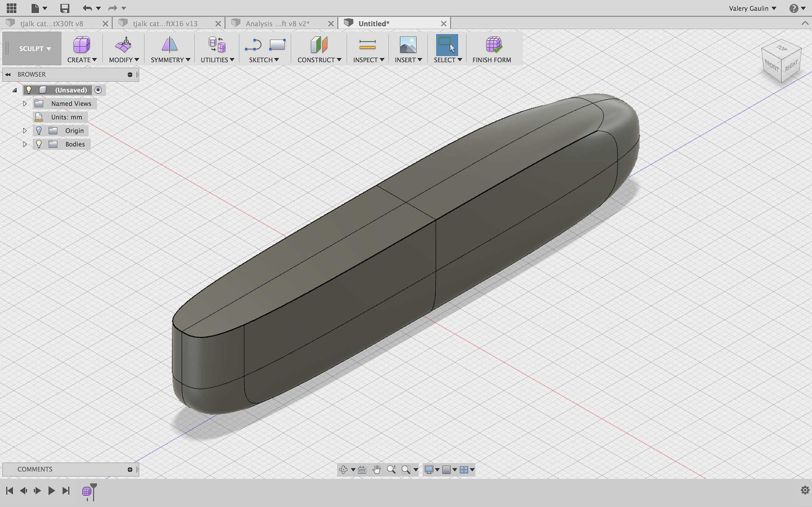Viewport: 812px width, 507px height.
Task: Expand the Bodies folder tree
Action: (24, 144)
